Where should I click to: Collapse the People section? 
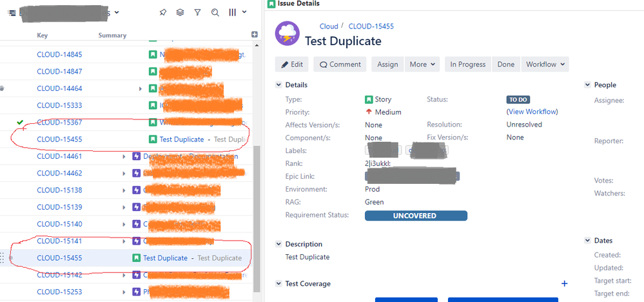pos(587,85)
